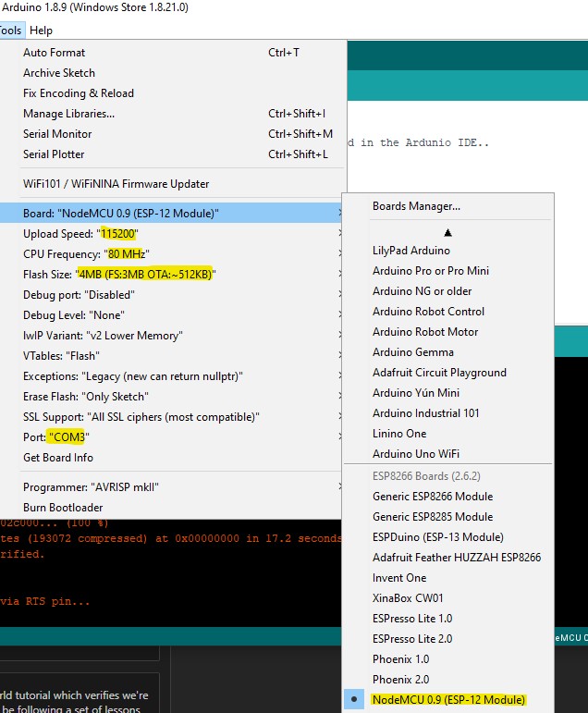Expand Erase Flash Only Sketch submenu
The height and width of the screenshot is (713, 588).
(172, 397)
